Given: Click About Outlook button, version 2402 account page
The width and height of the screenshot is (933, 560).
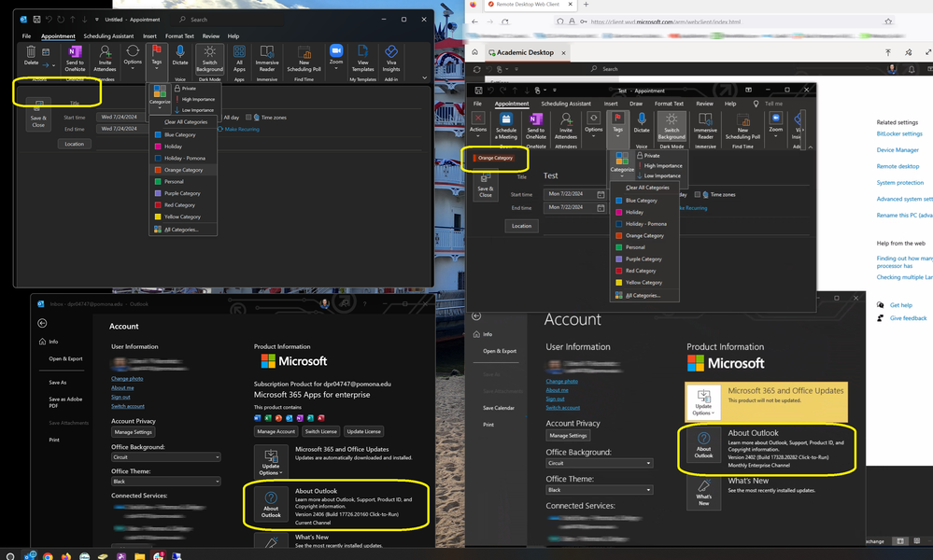Looking at the screenshot, I should [x=703, y=446].
